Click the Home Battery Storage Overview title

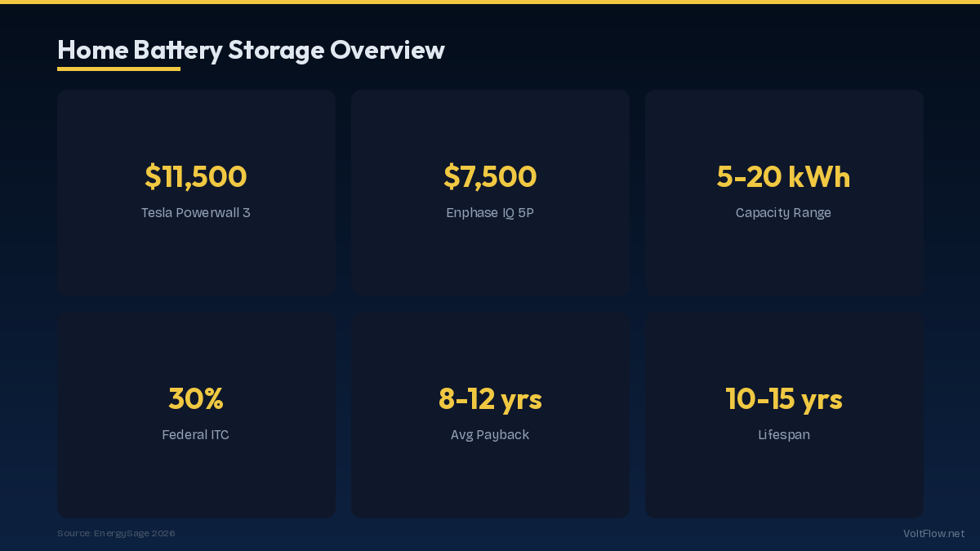(x=251, y=50)
